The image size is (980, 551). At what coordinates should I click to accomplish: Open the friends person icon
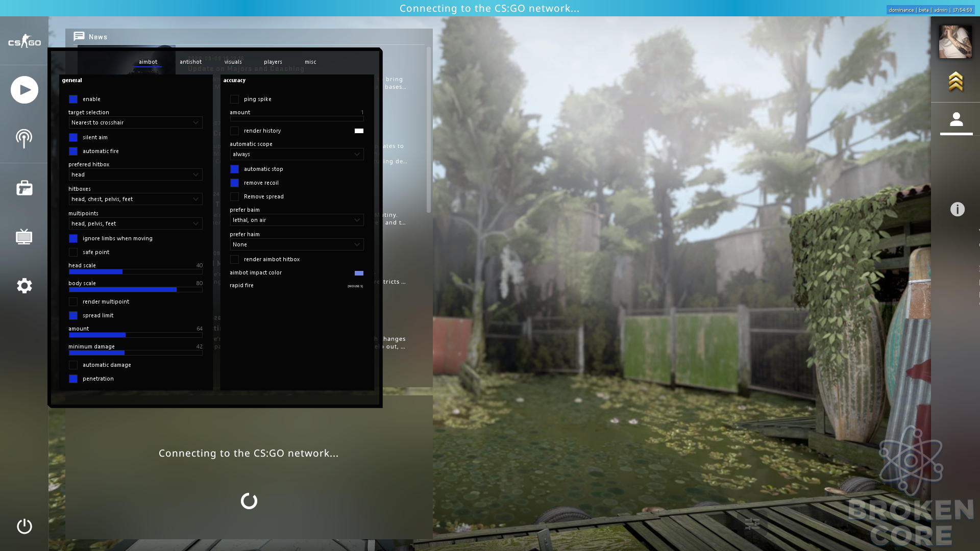(x=956, y=119)
